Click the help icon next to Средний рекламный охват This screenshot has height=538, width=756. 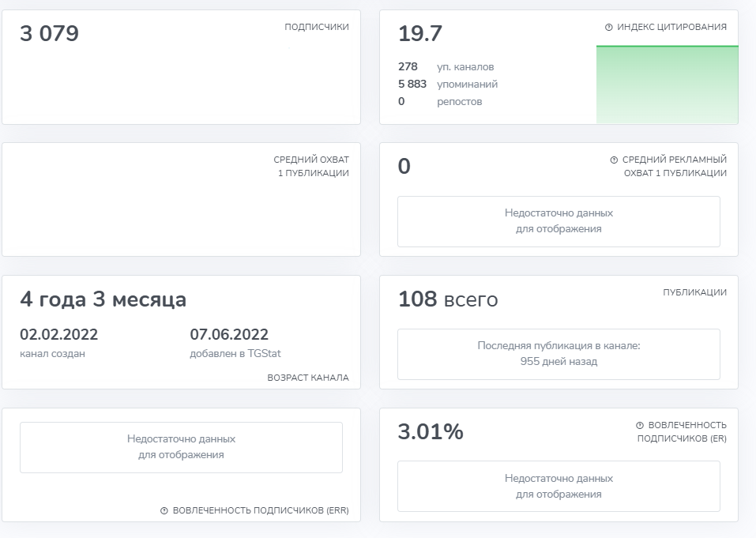point(614,160)
